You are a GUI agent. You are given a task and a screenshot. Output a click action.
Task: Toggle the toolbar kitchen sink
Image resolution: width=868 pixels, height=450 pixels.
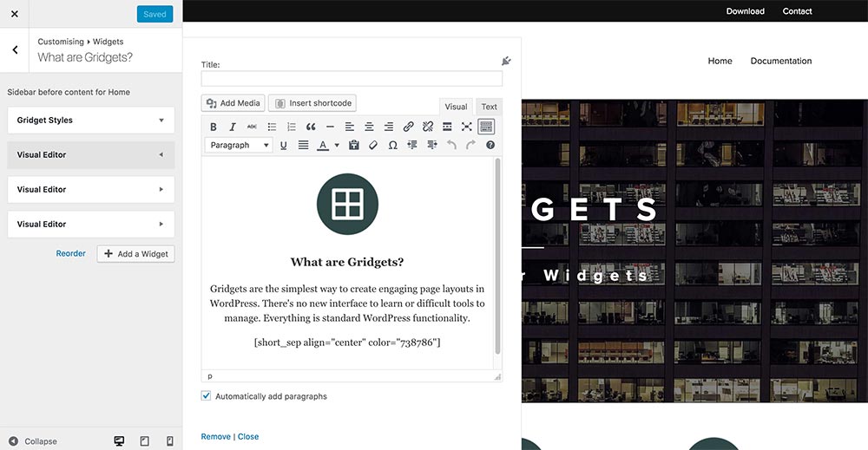[x=486, y=127]
